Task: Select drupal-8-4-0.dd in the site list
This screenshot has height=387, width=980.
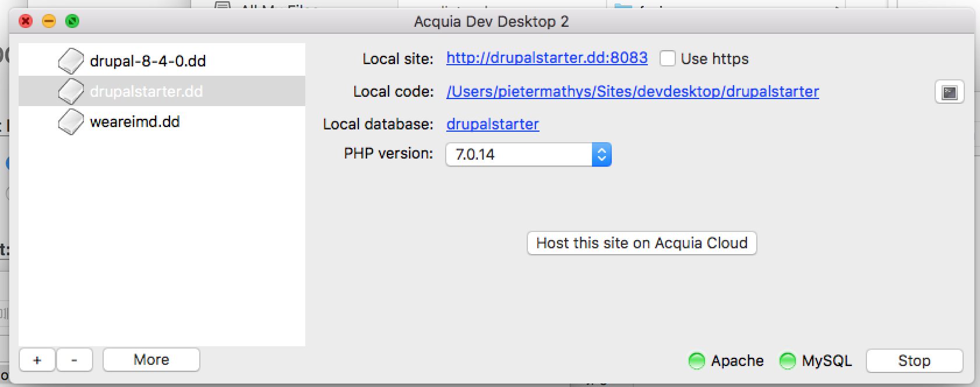Action: (162, 61)
